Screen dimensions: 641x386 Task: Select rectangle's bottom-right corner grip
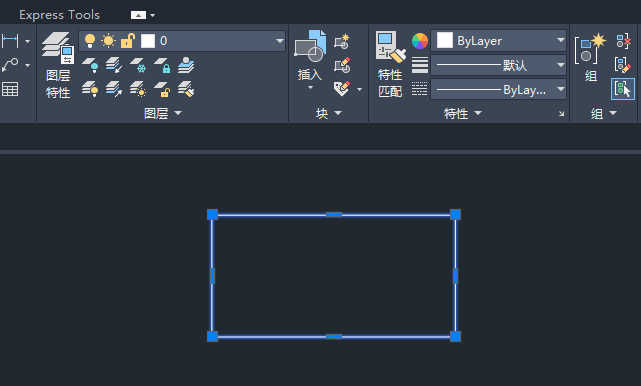click(x=455, y=337)
